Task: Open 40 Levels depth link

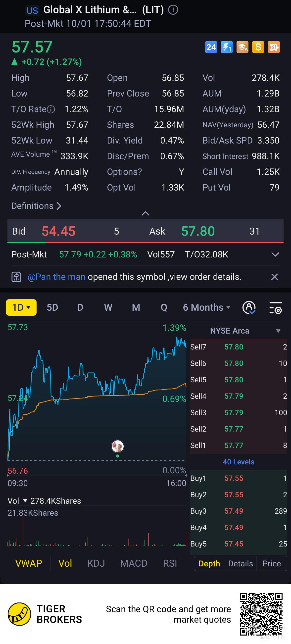Action: tap(239, 462)
